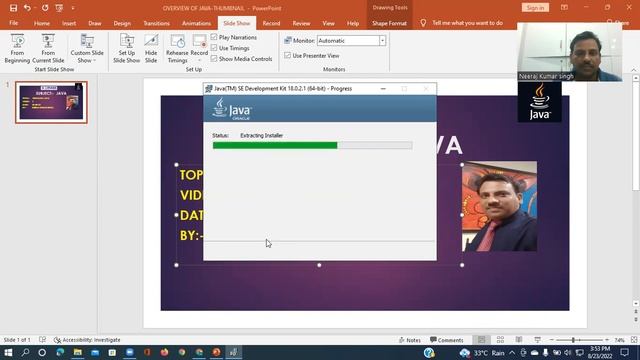Fit slide to current window
Screen dimensions: 640x360
click(634, 340)
